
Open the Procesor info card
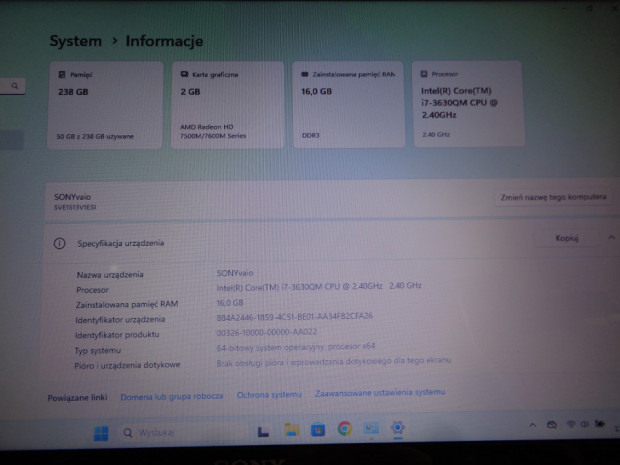tap(469, 104)
